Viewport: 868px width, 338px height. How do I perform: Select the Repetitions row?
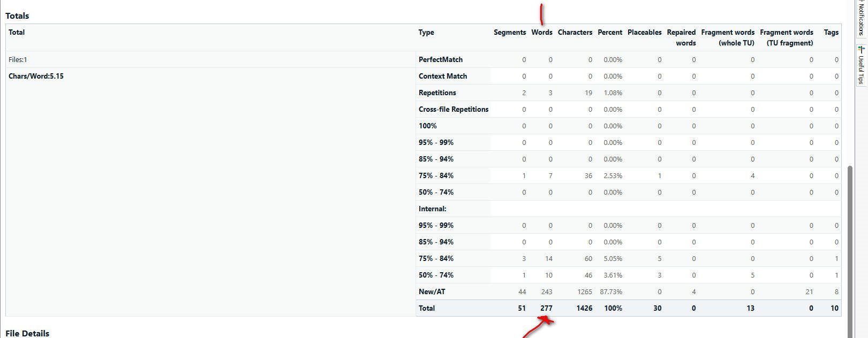click(x=437, y=93)
